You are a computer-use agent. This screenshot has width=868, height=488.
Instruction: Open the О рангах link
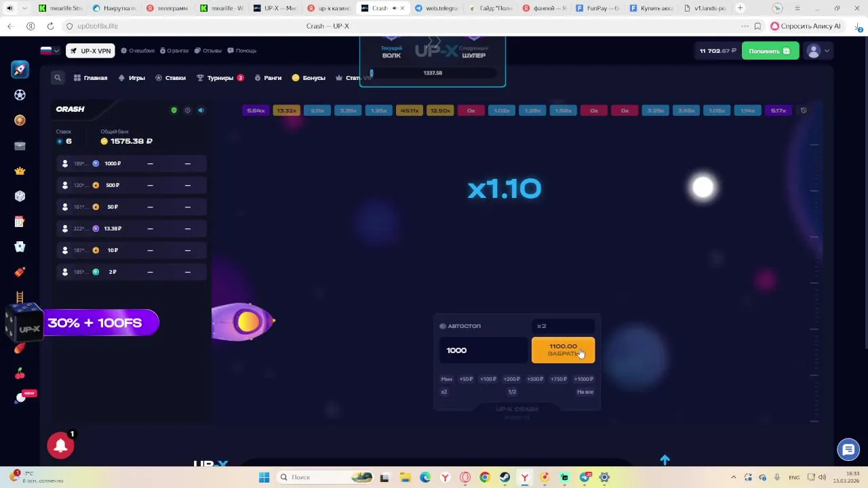(x=174, y=51)
